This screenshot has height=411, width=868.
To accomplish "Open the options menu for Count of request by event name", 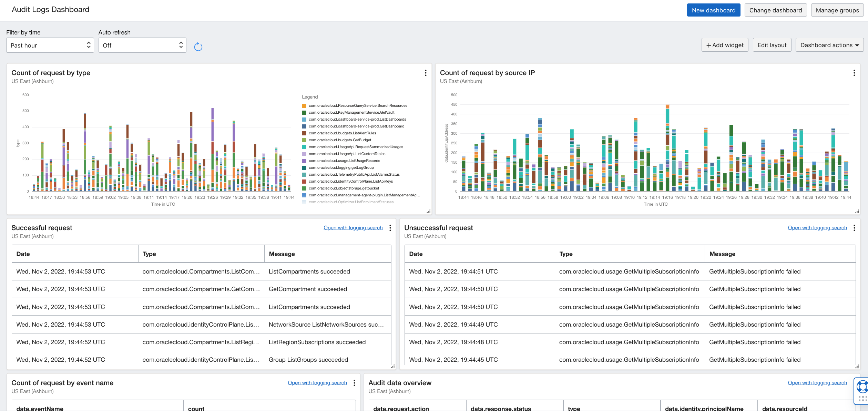I will (x=354, y=382).
